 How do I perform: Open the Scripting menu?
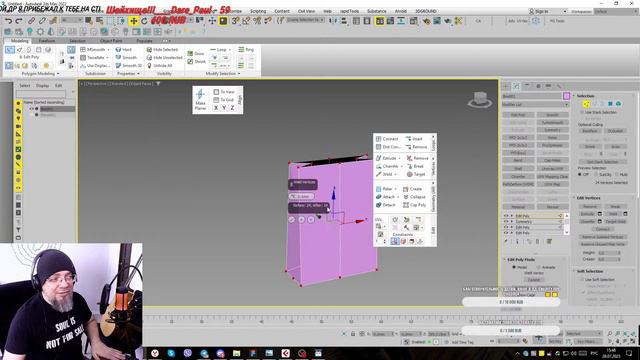click(x=258, y=11)
